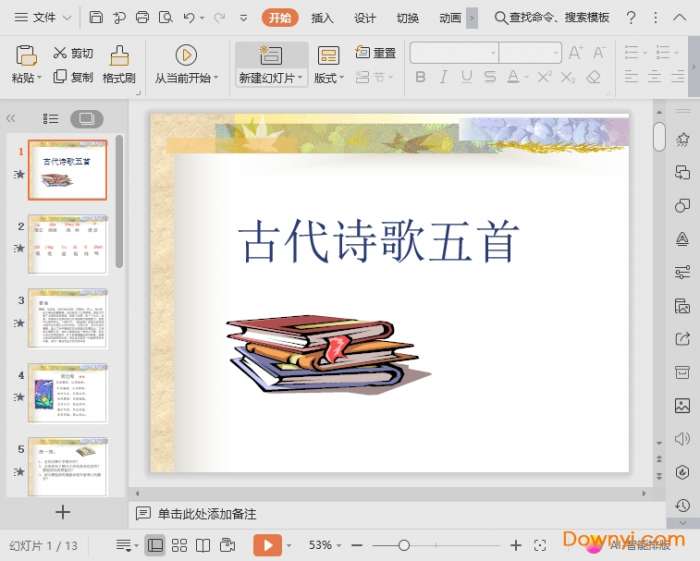700x561 pixels.
Task: Click the Paste clipboard icon
Action: point(26,55)
